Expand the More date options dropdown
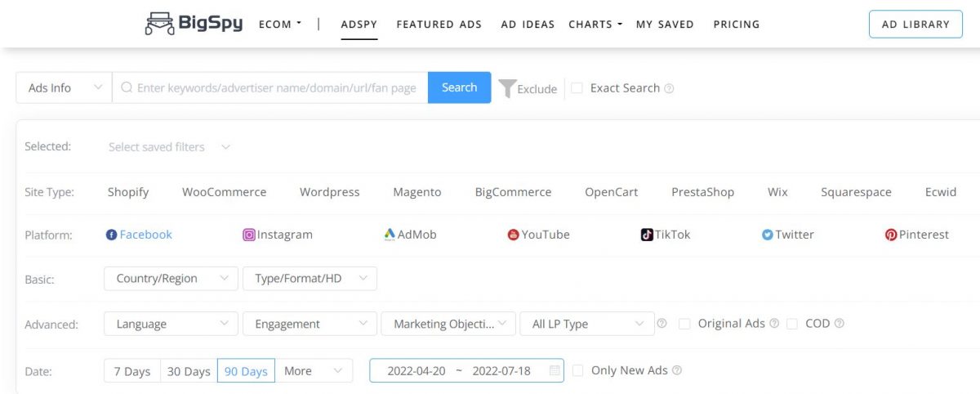The width and height of the screenshot is (980, 394). coord(314,370)
